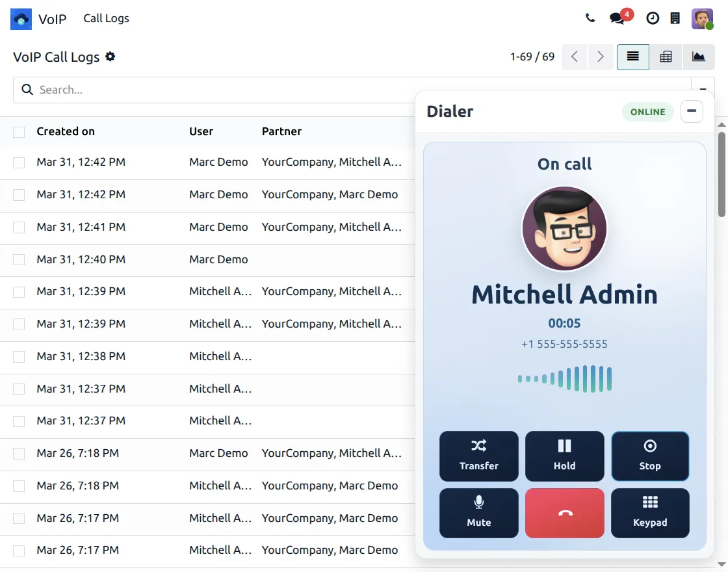Open the messages icon showing 4 notifications
Image resolution: width=728 pixels, height=572 pixels.
tap(616, 18)
